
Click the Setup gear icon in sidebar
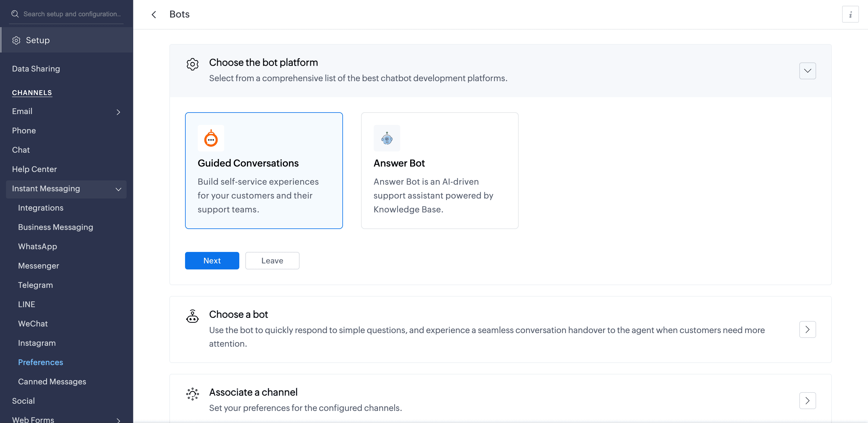(16, 40)
